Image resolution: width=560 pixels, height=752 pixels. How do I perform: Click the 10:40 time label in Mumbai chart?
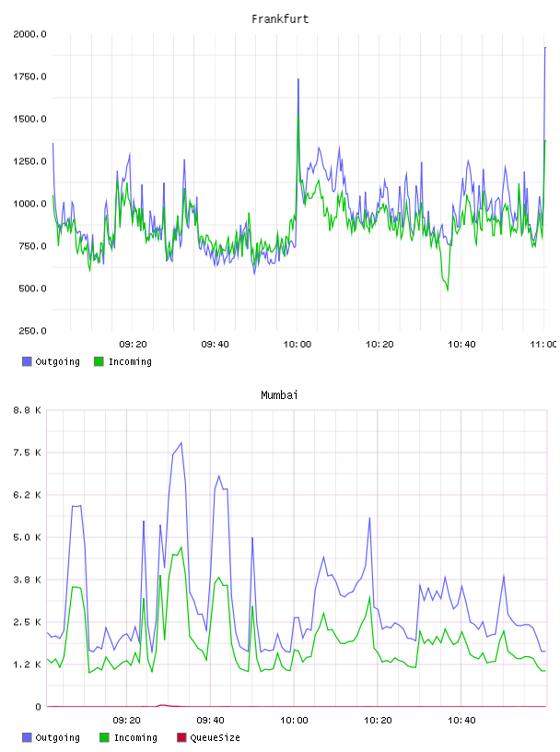[461, 721]
